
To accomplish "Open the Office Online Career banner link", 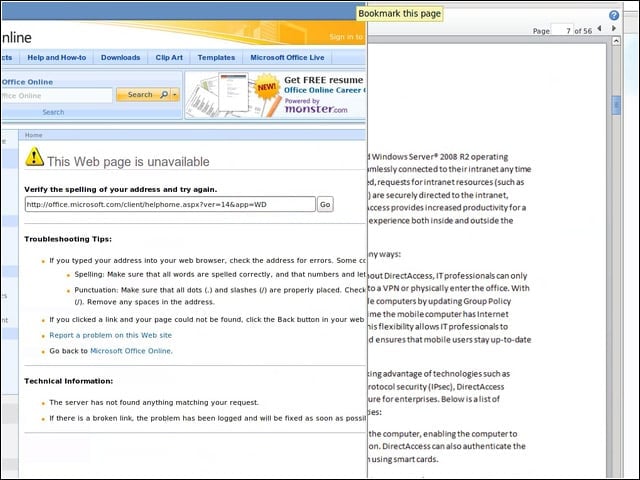I will (325, 90).
